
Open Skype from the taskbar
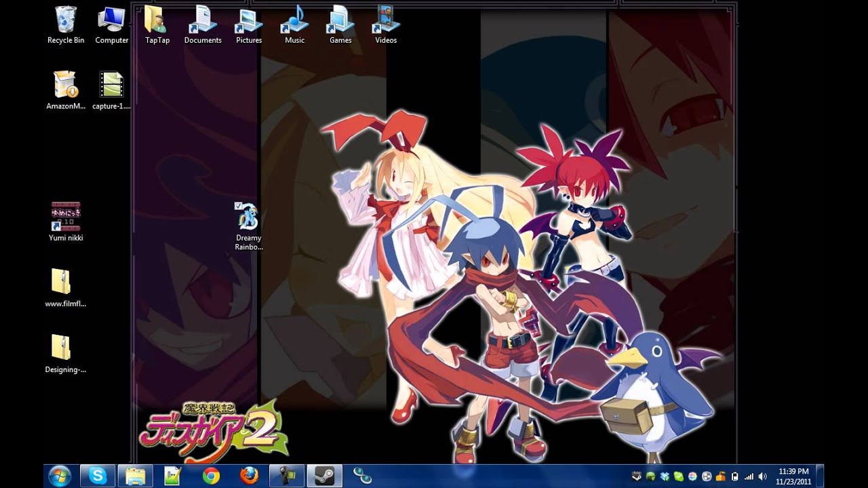[x=98, y=476]
